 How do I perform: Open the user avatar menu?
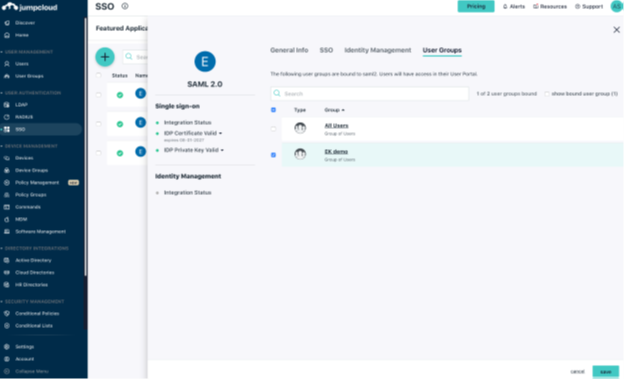617,6
